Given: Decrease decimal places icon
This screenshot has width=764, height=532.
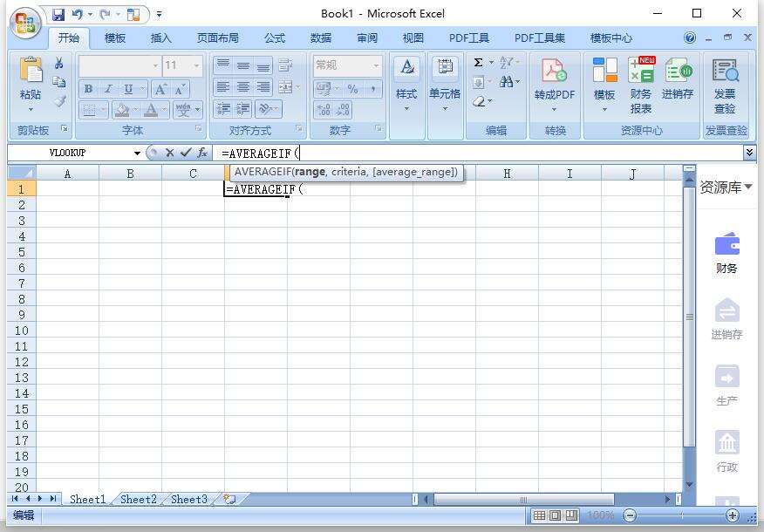Looking at the screenshot, I should pyautogui.click(x=343, y=110).
